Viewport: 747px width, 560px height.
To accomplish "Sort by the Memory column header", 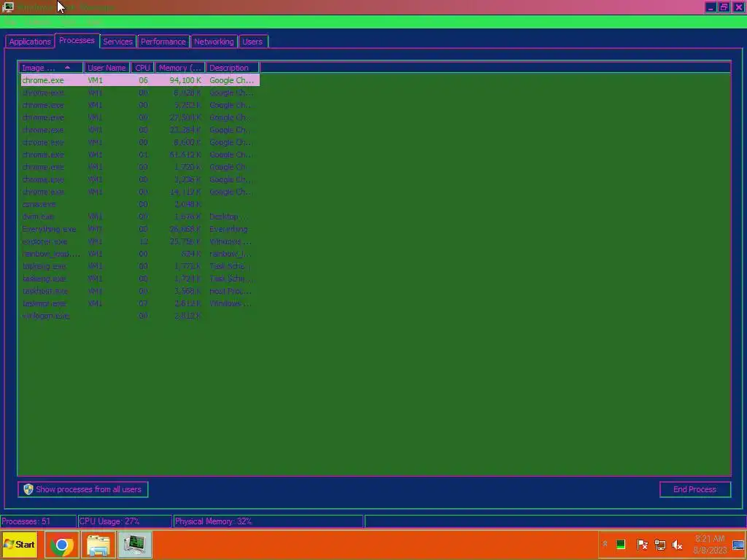I will 179,68.
